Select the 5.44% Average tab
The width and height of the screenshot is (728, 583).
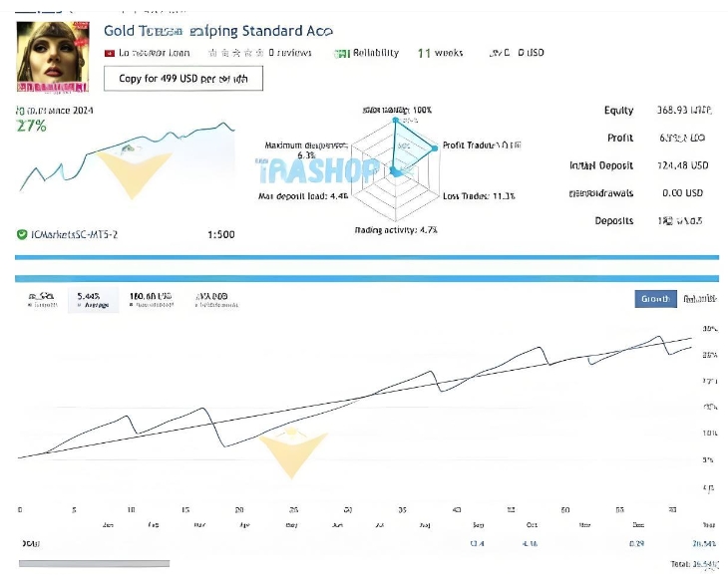coord(93,300)
